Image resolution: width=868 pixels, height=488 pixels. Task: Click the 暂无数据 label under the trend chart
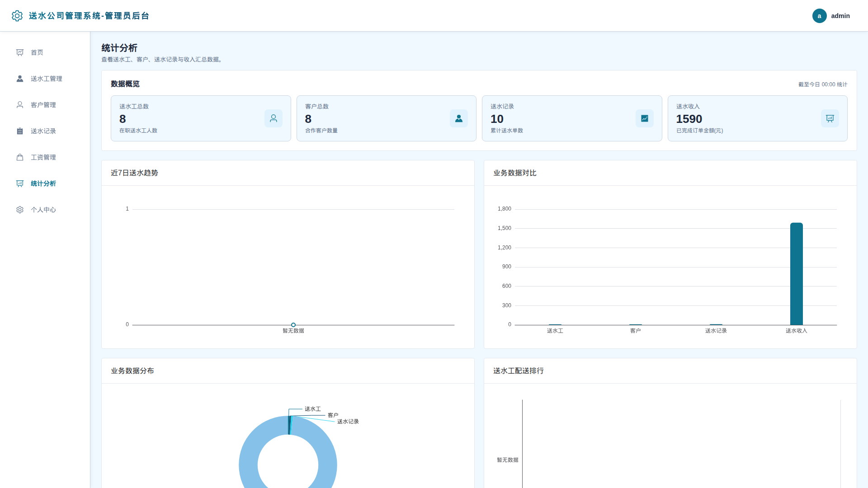293,331
